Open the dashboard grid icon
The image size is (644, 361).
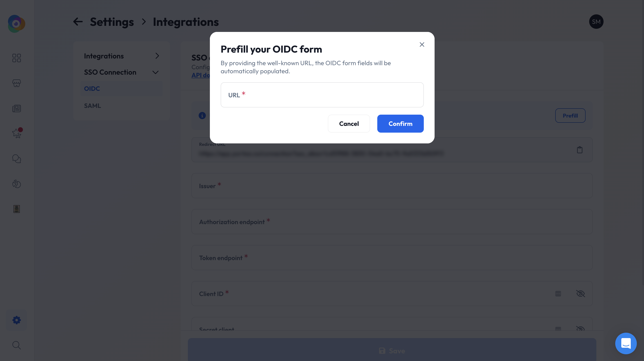click(16, 58)
